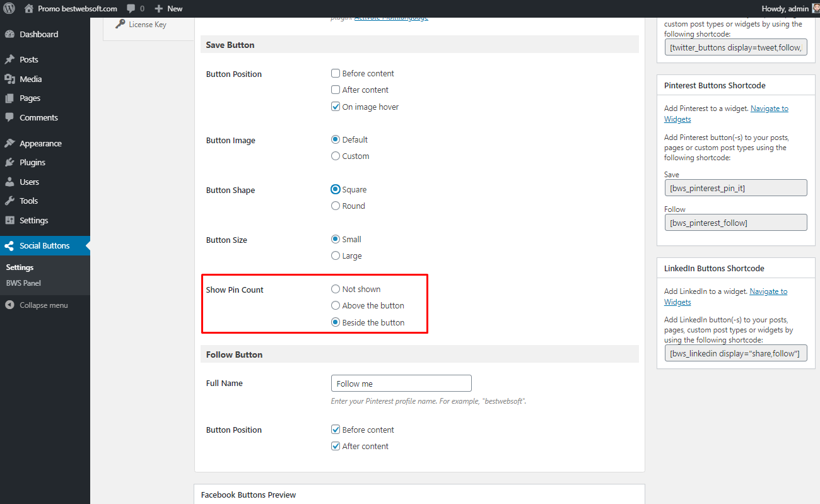Click the plus icon next to New
Viewport: 820px width, 504px height.
point(159,9)
